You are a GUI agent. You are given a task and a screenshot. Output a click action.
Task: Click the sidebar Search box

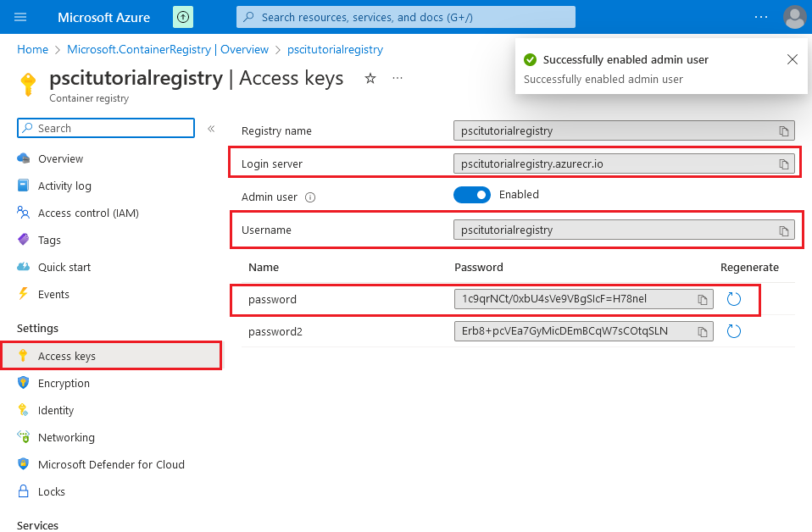105,128
